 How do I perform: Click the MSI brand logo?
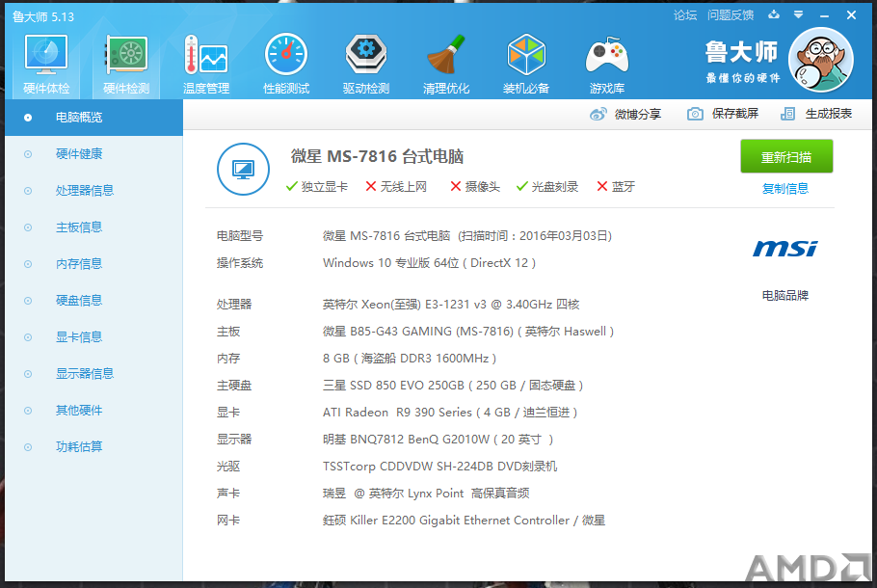click(785, 249)
